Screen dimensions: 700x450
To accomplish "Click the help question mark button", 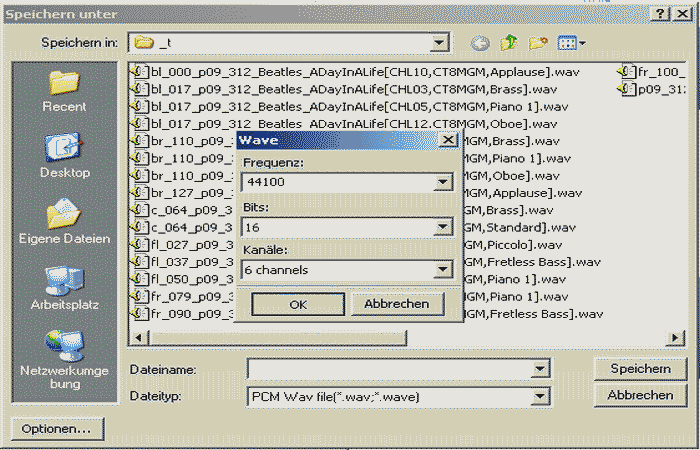I will pos(661,13).
